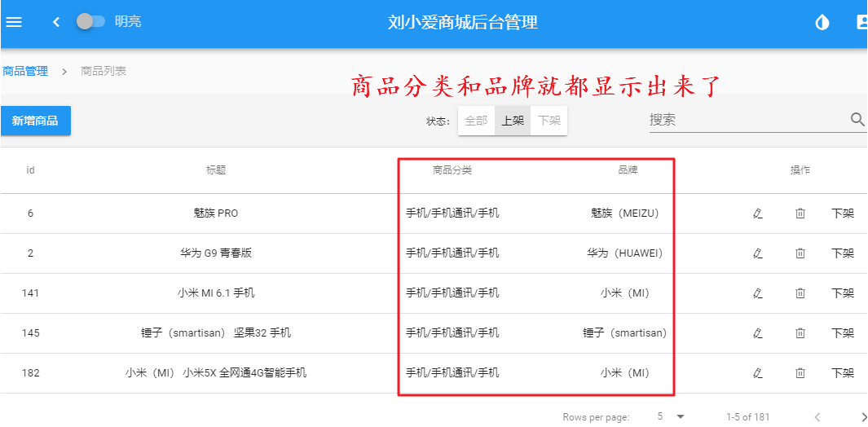Edit the 小米5X 全网通 product
This screenshot has width=868, height=427.
tap(758, 372)
